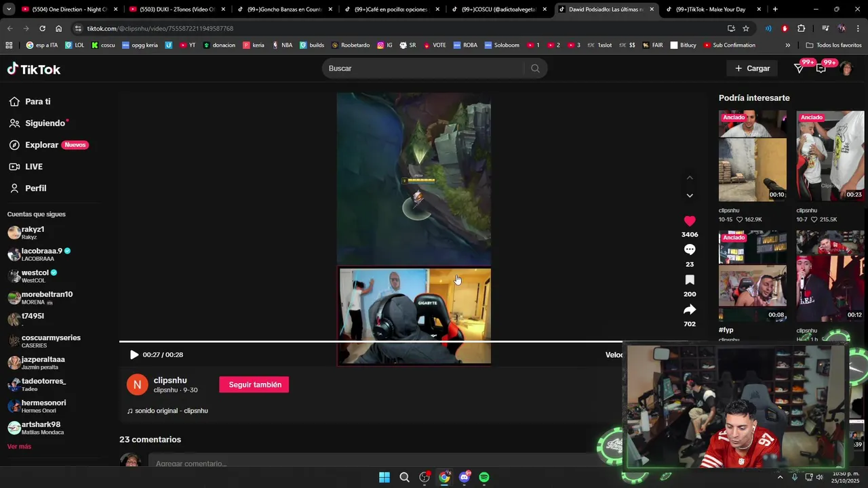Open comments via speech bubble icon
Screen dimensions: 868x488
[x=690, y=250]
